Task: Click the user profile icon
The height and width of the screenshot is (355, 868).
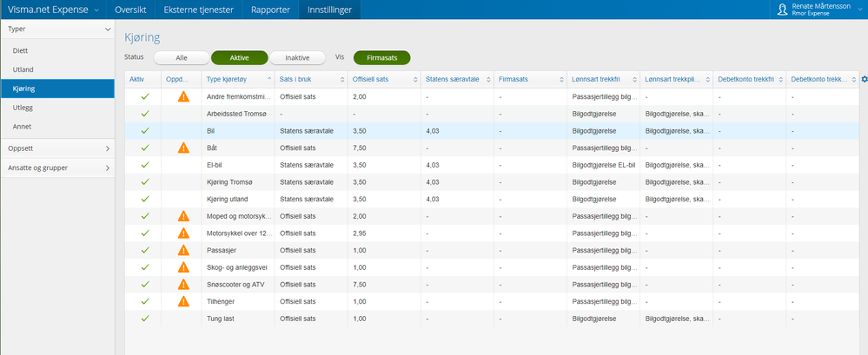Action: [x=782, y=10]
